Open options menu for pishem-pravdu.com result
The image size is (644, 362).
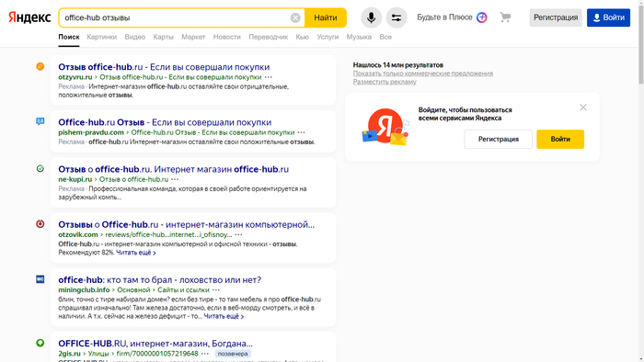[x=302, y=132]
